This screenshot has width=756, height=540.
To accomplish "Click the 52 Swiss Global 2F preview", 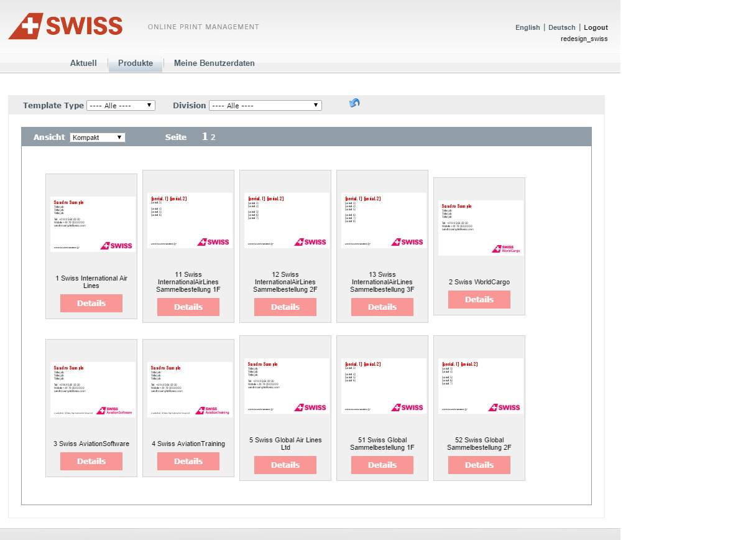I will pos(481,386).
